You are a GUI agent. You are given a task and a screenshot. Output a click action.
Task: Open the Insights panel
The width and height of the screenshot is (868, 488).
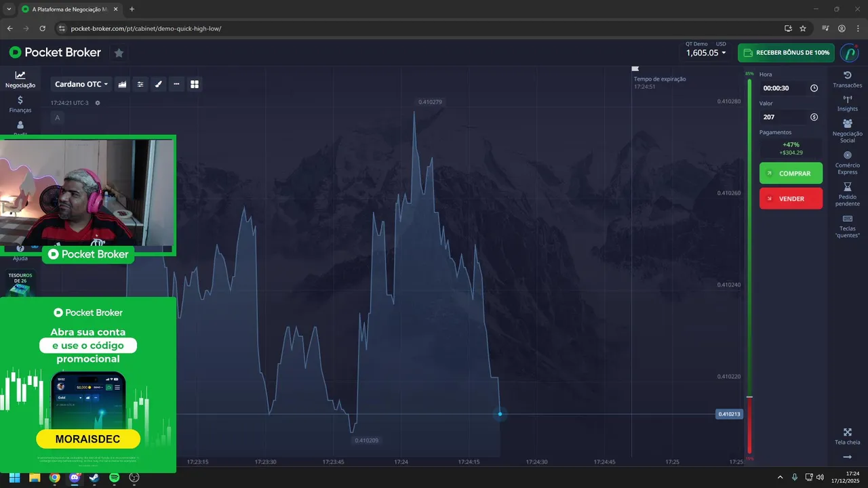(848, 103)
